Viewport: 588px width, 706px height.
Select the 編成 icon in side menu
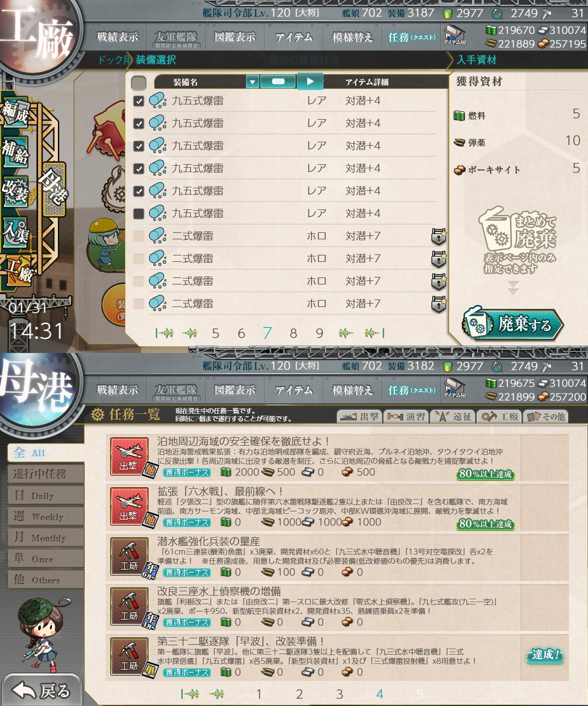[x=16, y=114]
